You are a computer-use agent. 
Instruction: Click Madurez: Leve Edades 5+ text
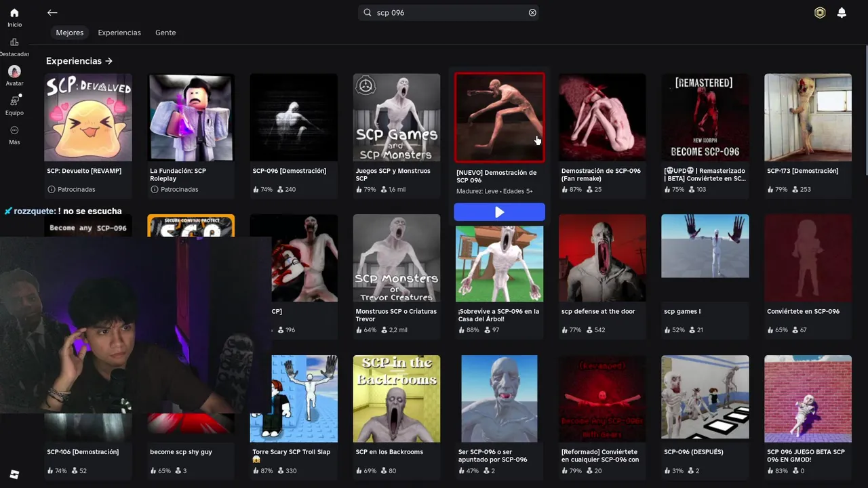coord(494,191)
